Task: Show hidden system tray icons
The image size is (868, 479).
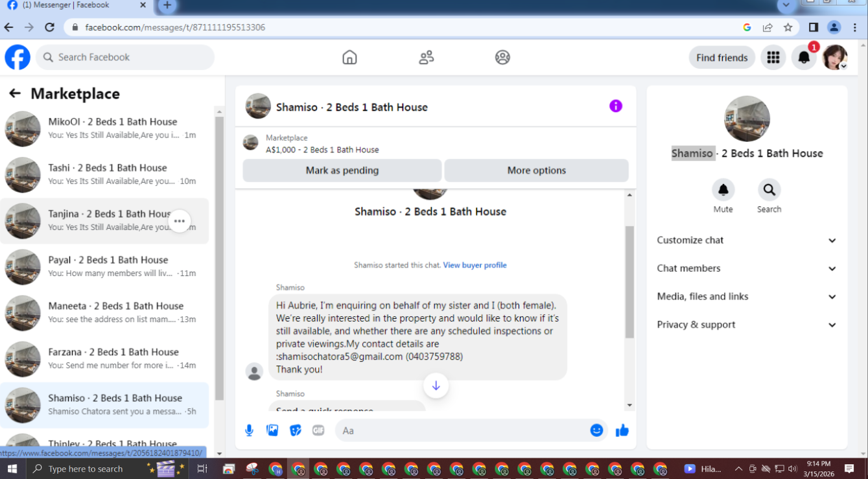Action: tap(738, 469)
